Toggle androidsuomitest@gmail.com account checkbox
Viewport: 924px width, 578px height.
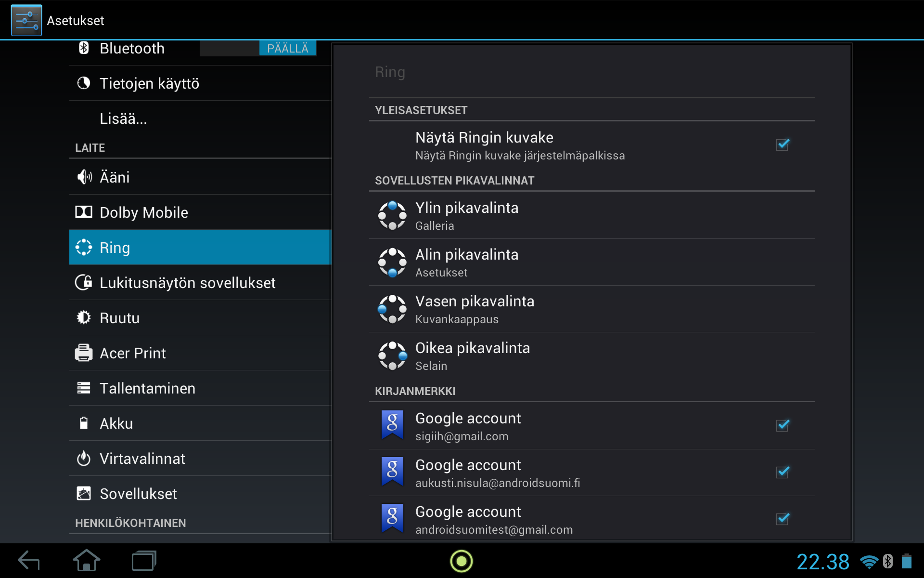(x=783, y=518)
